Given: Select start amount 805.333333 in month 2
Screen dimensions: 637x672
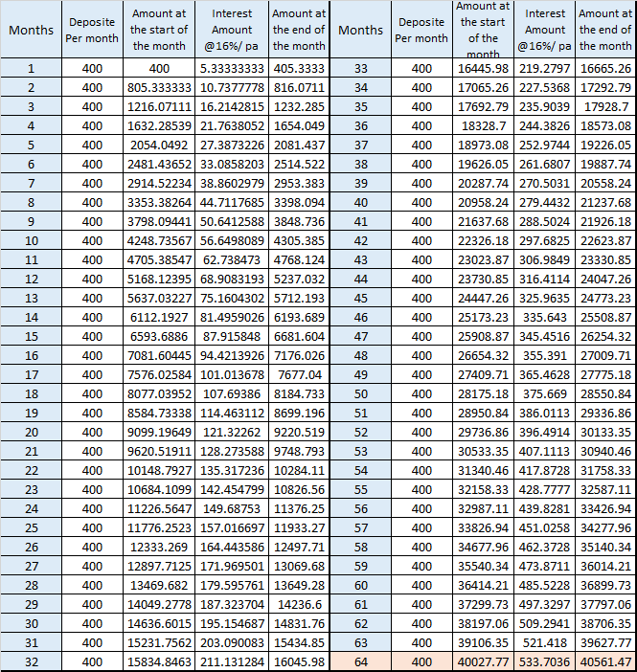Looking at the screenshot, I should 160,87.
